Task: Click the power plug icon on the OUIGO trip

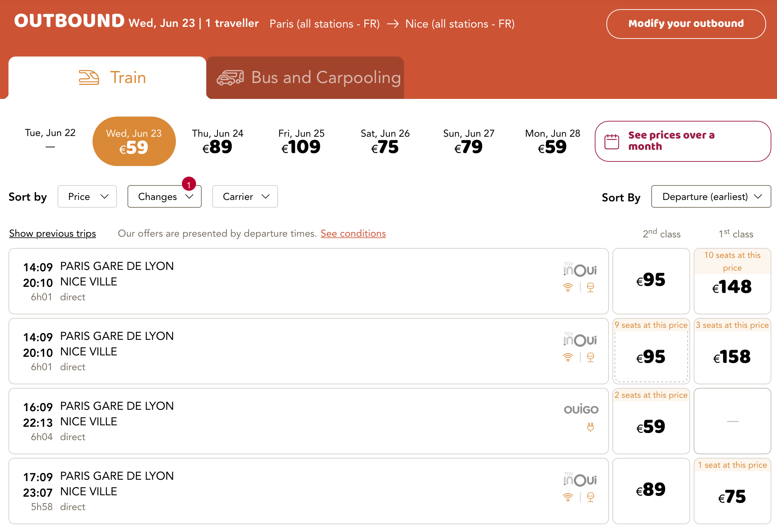Action: tap(591, 427)
